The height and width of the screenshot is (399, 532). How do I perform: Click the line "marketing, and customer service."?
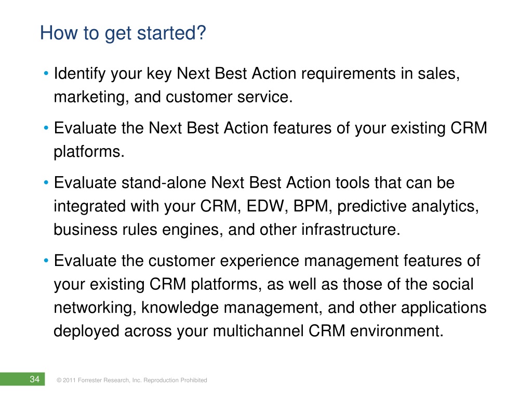point(174,97)
